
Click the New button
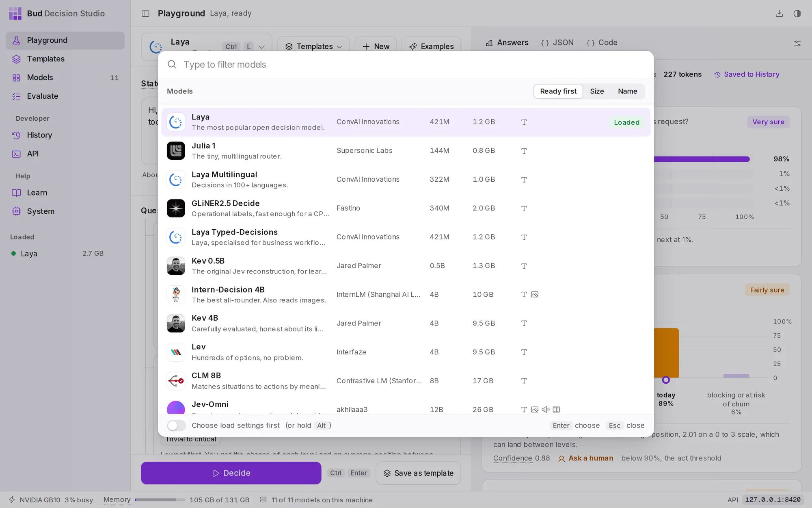(x=376, y=46)
